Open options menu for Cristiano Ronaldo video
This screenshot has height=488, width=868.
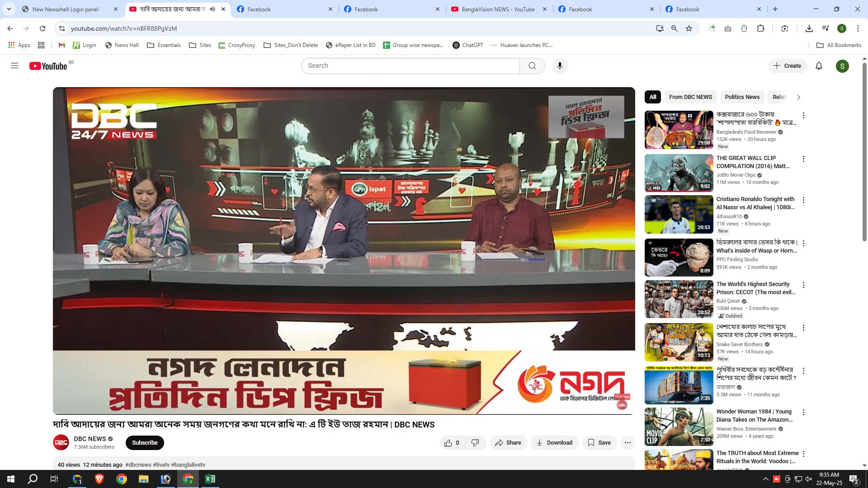click(803, 200)
